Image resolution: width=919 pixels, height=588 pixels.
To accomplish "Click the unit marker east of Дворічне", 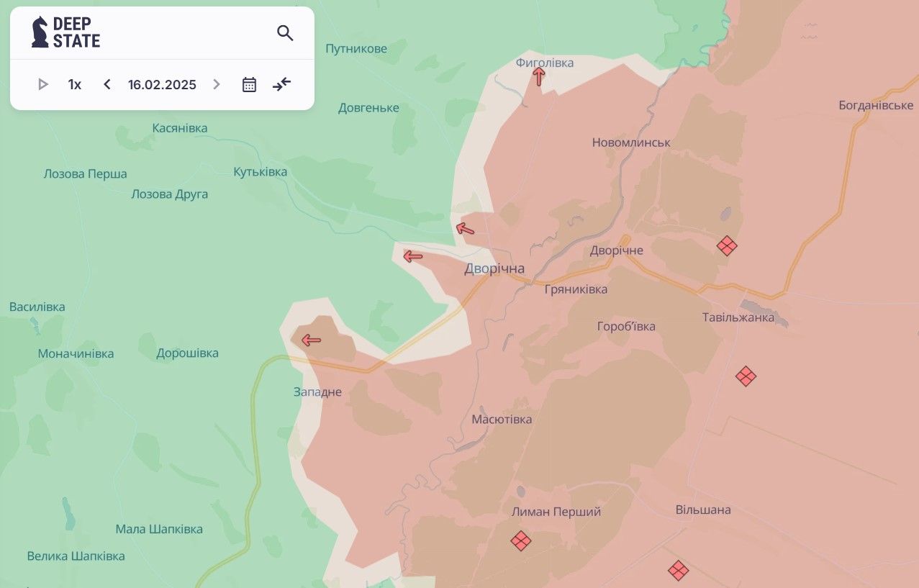I will [x=727, y=246].
